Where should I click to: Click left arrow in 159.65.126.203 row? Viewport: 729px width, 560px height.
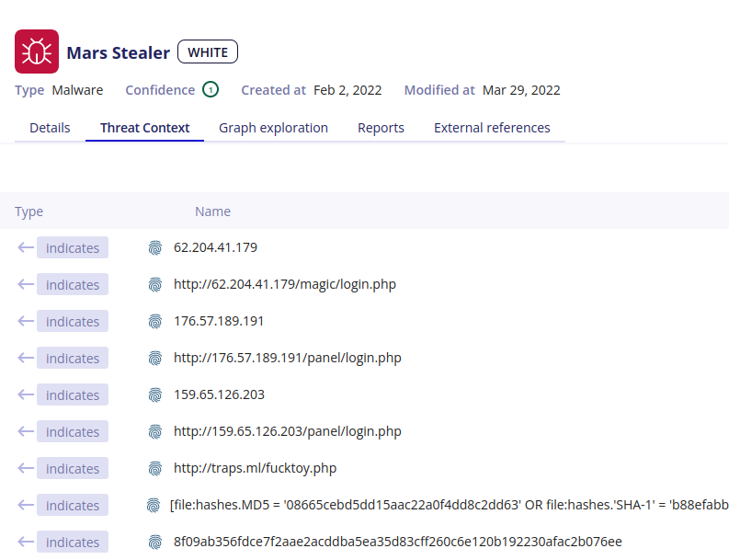click(26, 394)
